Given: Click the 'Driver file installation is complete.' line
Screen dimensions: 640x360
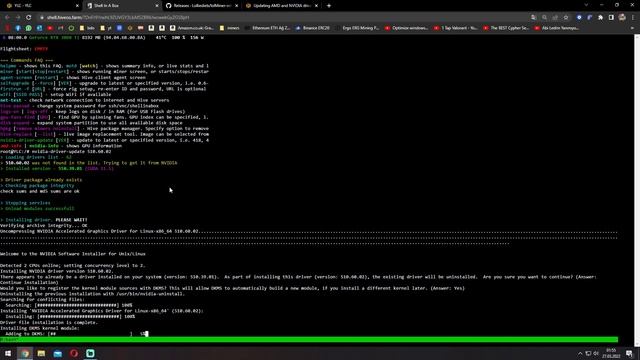Looking at the screenshot, I should [49, 322].
